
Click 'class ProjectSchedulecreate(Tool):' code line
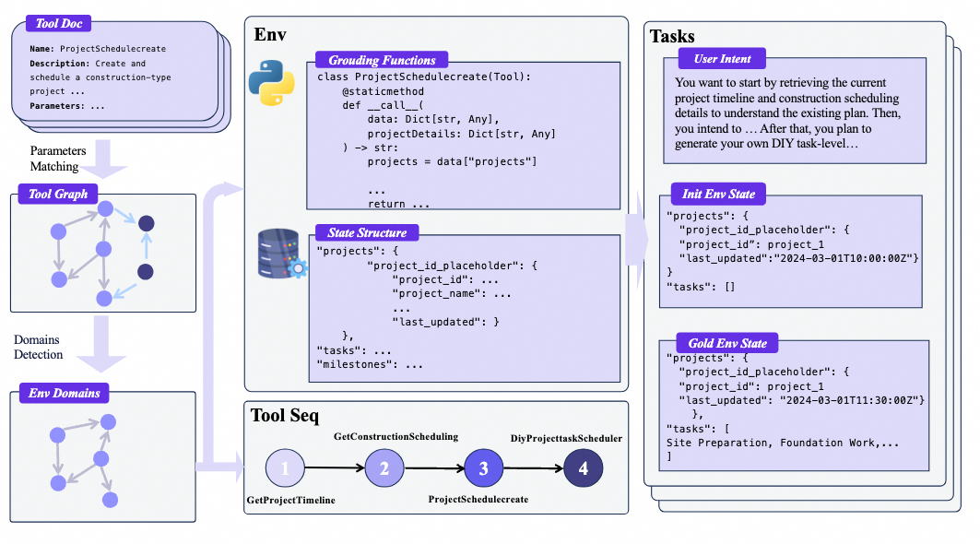tap(424, 77)
